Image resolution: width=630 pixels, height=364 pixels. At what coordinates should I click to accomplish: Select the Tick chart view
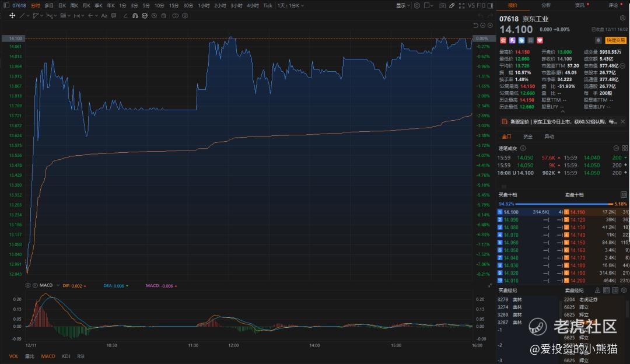[x=268, y=6]
